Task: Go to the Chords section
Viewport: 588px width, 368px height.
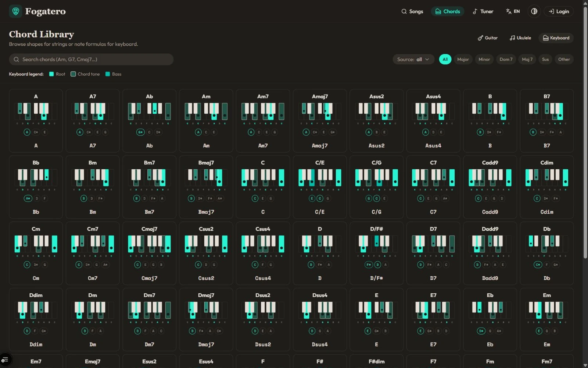Action: pyautogui.click(x=447, y=11)
